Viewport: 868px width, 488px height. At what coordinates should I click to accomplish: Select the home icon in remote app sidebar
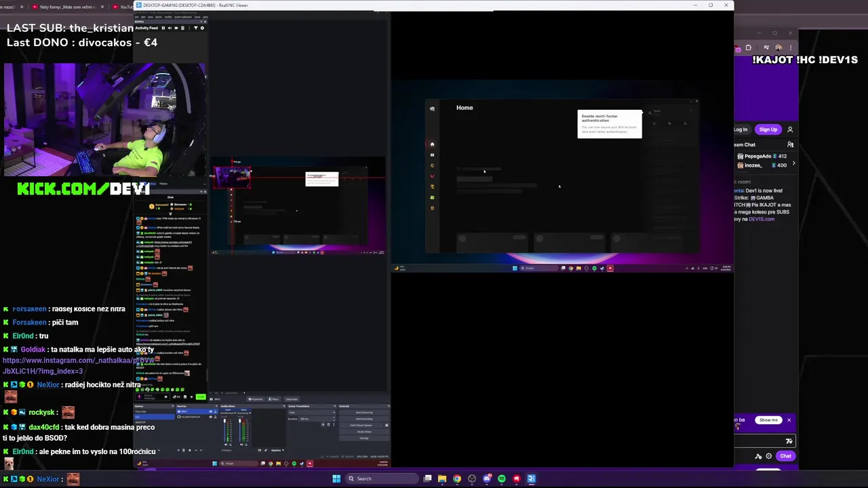pyautogui.click(x=432, y=144)
